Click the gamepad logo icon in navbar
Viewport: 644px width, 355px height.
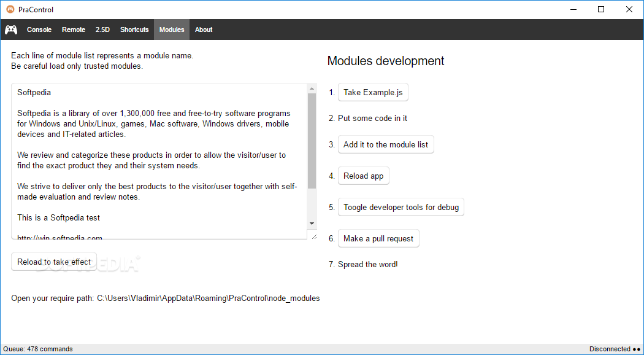click(x=11, y=29)
